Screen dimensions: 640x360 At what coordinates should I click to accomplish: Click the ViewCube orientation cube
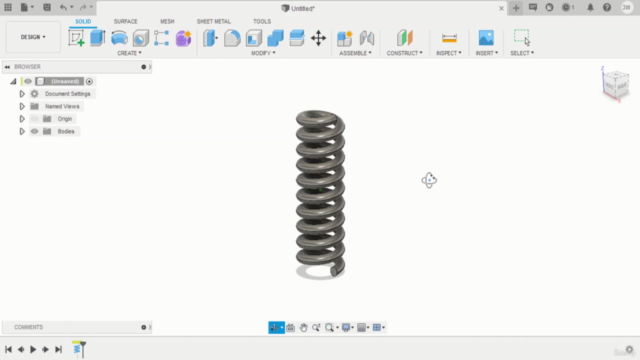tap(615, 84)
